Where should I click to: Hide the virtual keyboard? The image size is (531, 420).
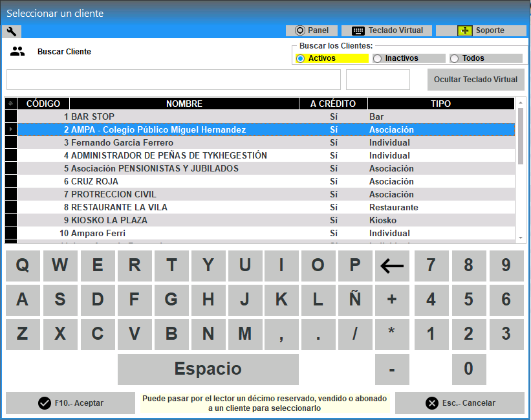[476, 80]
